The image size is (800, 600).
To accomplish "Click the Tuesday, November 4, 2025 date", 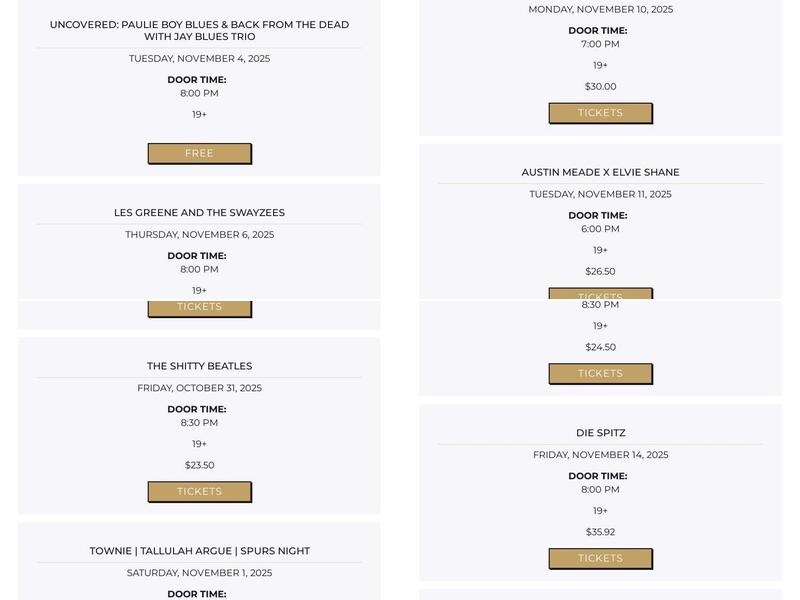I will pos(199,58).
